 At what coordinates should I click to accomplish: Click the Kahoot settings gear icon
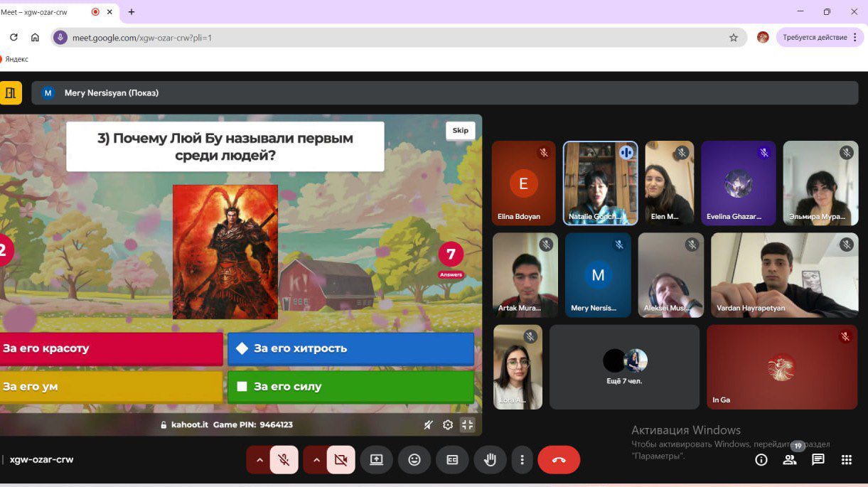coord(448,425)
